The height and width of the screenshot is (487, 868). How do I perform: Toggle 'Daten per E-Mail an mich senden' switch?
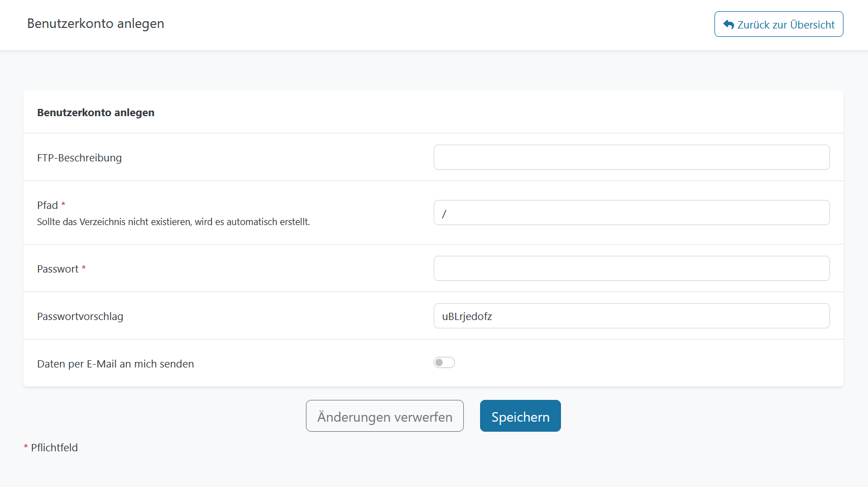(x=444, y=362)
